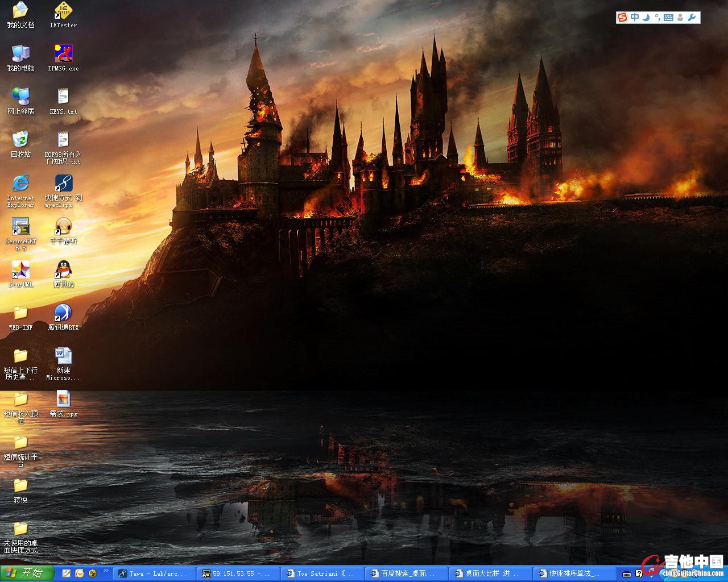This screenshot has height=582, width=728.
Task: Open the Internet Explorer desktop icon
Action: (20, 183)
